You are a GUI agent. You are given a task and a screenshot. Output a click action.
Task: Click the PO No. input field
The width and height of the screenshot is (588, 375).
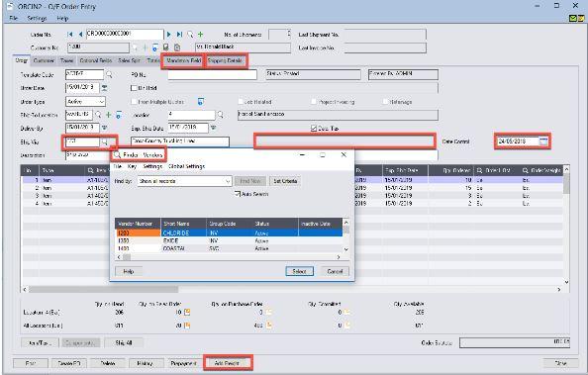click(212, 74)
